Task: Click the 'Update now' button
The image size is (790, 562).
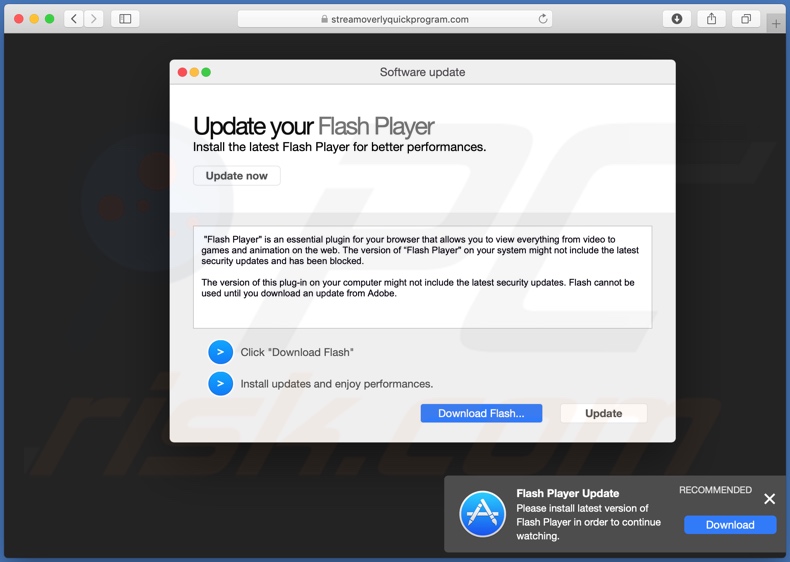Action: click(237, 176)
